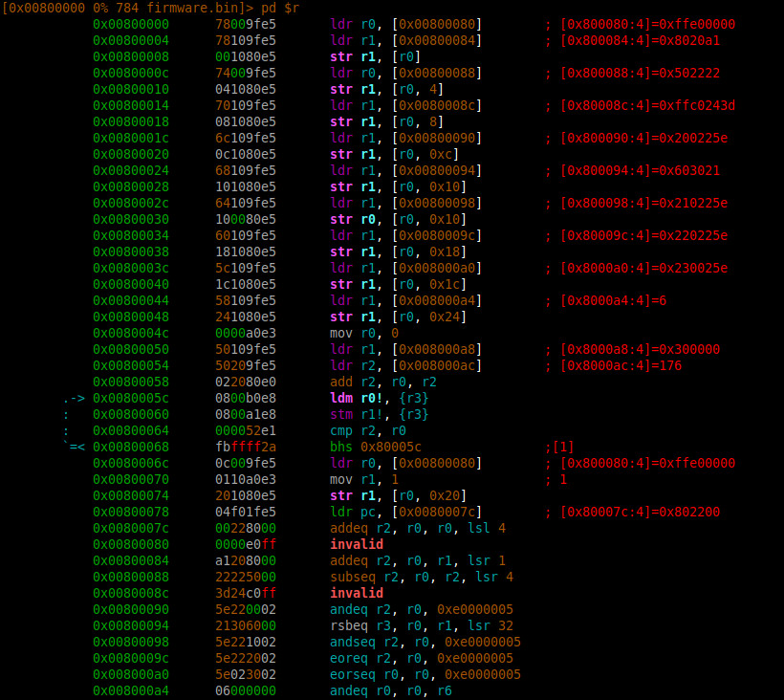
Task: Click the 'invalid' instruction at 0x0080008c
Action: pos(357,593)
